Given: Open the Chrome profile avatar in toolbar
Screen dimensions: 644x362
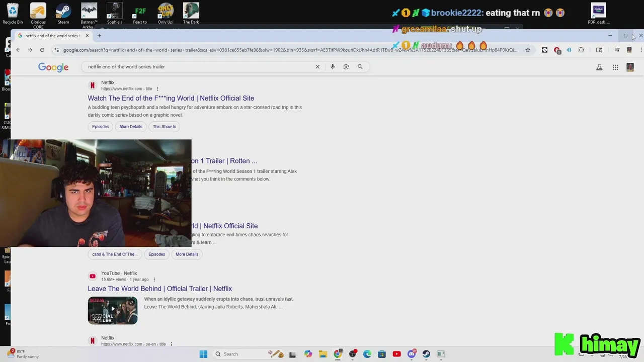Looking at the screenshot, I should (x=629, y=50).
